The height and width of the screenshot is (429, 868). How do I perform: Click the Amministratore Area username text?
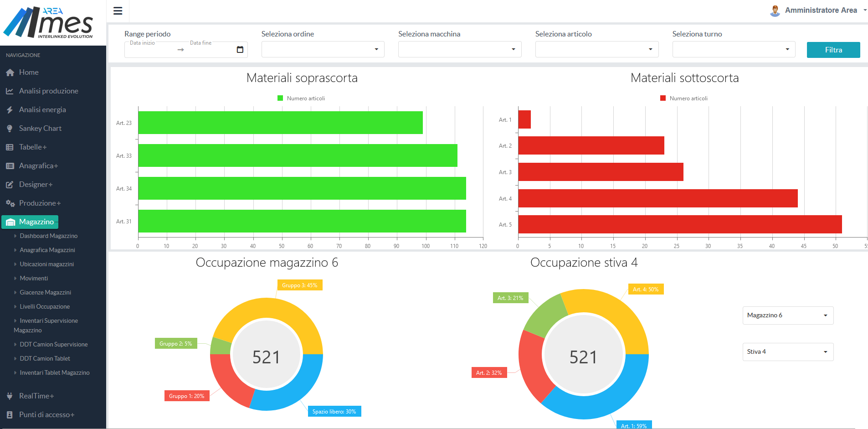tap(821, 10)
